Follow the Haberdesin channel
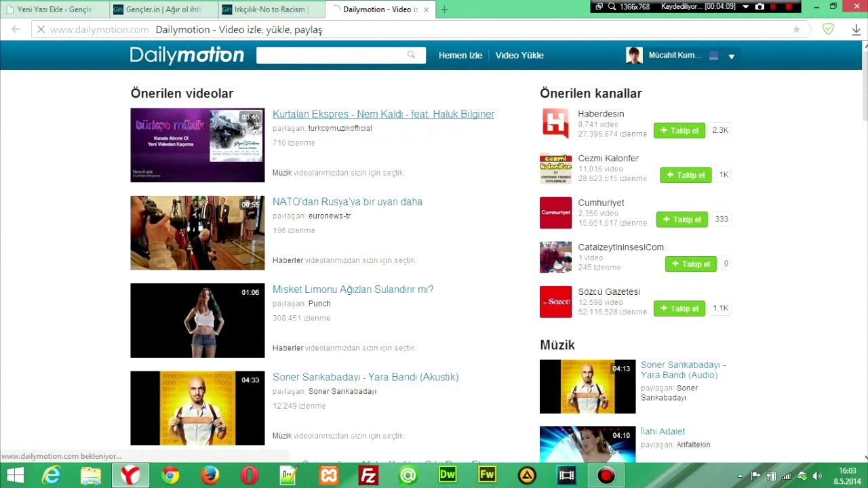 click(x=679, y=130)
